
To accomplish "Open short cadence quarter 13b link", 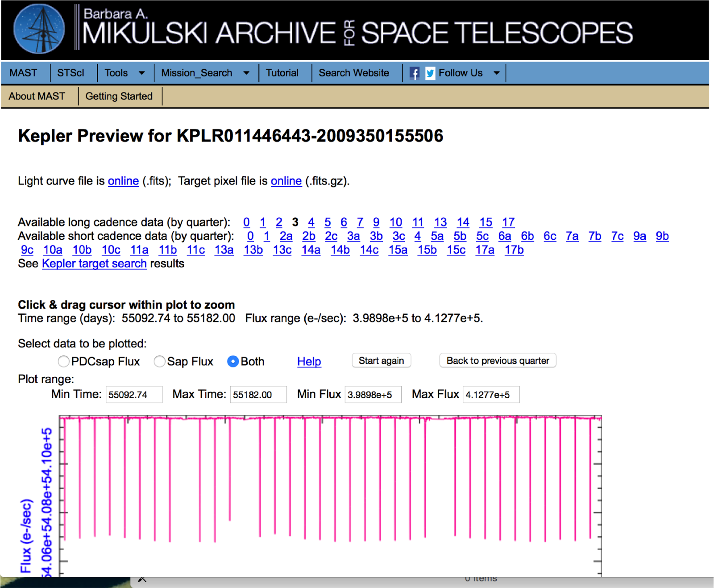I will (253, 250).
